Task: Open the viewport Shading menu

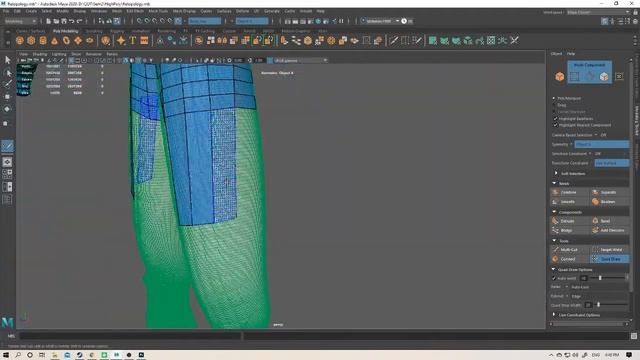Action: pyautogui.click(x=40, y=54)
